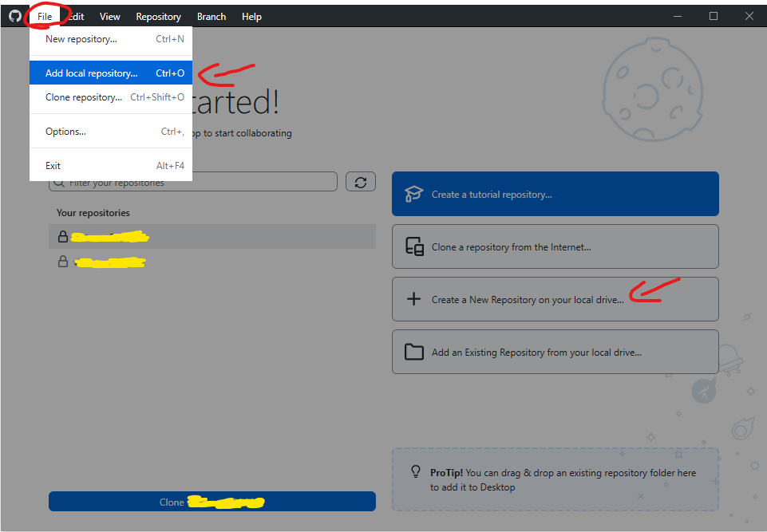This screenshot has height=532, width=767.
Task: Select Exit in the File menu
Action: (x=111, y=165)
